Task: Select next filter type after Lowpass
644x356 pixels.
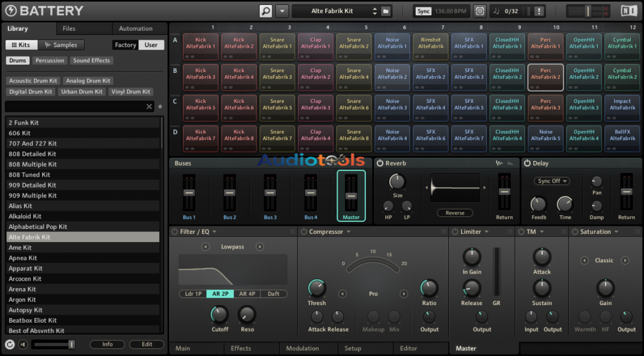Action: click(x=260, y=247)
